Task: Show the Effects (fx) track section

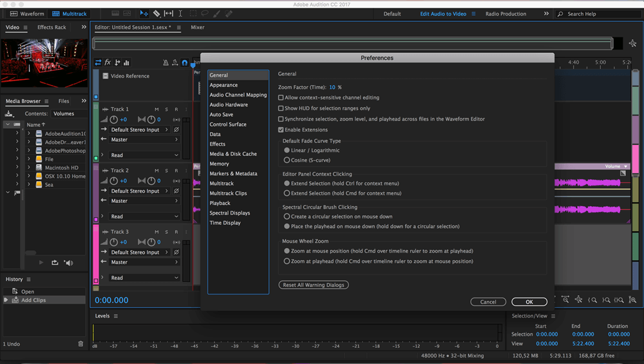Action: tap(108, 62)
